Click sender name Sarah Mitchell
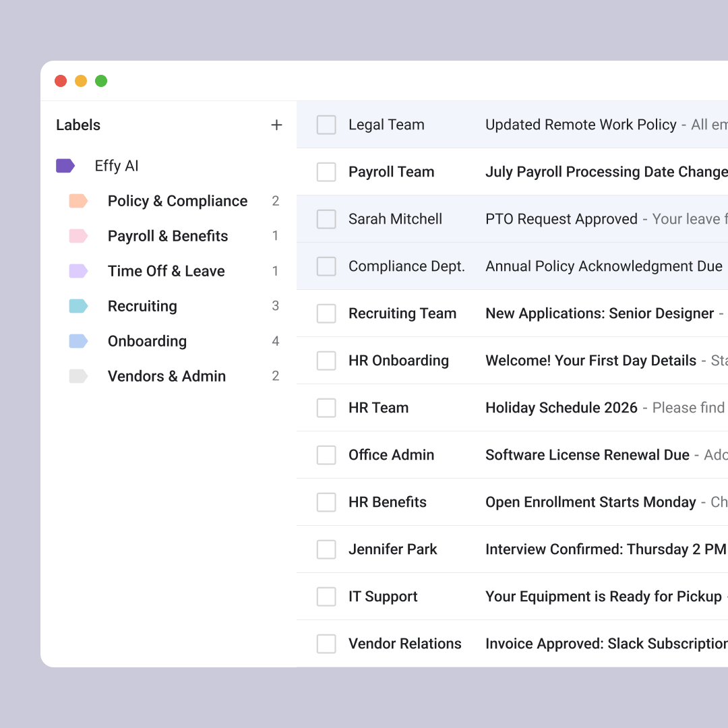Image resolution: width=728 pixels, height=728 pixels. tap(395, 219)
